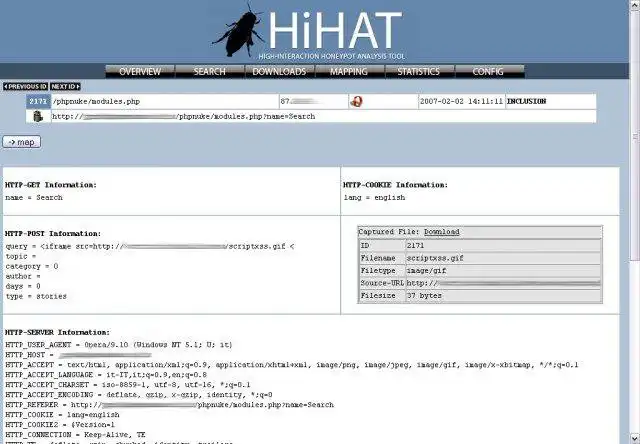Click the HTTP-GET Information heading
This screenshot has width=640, height=444.
pos(51,185)
